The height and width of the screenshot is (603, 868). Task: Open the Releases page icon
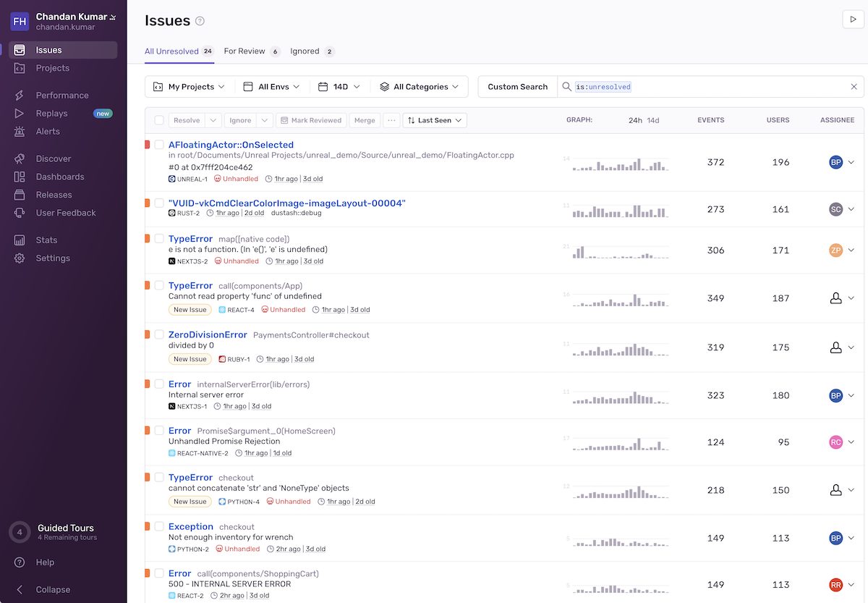click(x=20, y=195)
